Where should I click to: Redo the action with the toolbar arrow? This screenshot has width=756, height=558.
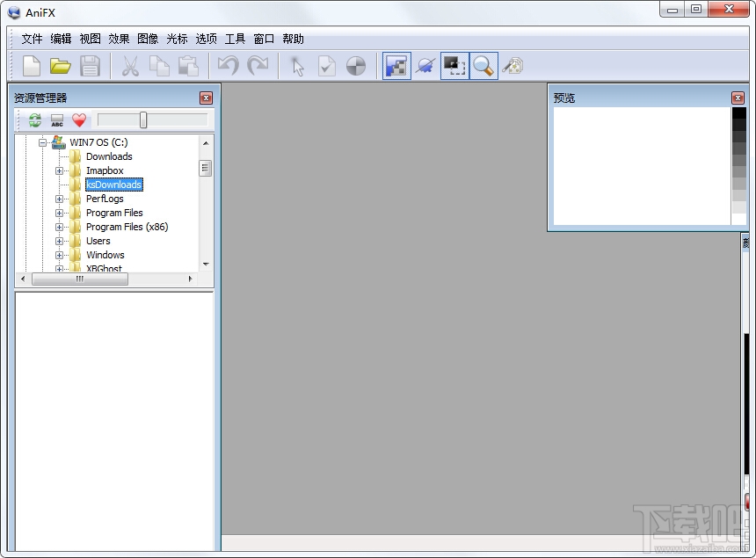tap(258, 66)
